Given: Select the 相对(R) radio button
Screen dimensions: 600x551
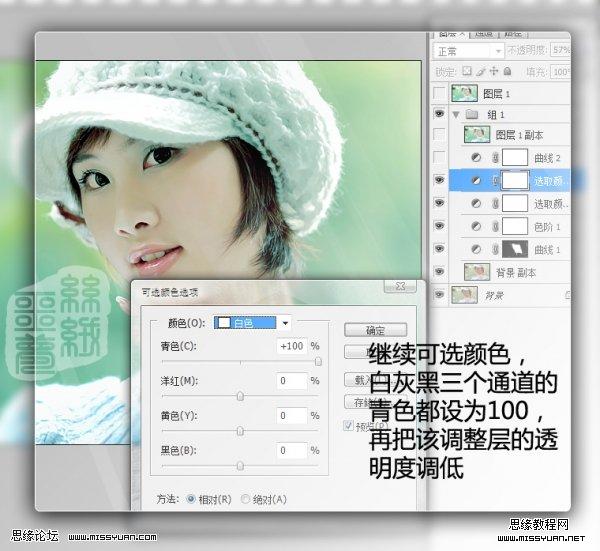Looking at the screenshot, I should pyautogui.click(x=191, y=498).
